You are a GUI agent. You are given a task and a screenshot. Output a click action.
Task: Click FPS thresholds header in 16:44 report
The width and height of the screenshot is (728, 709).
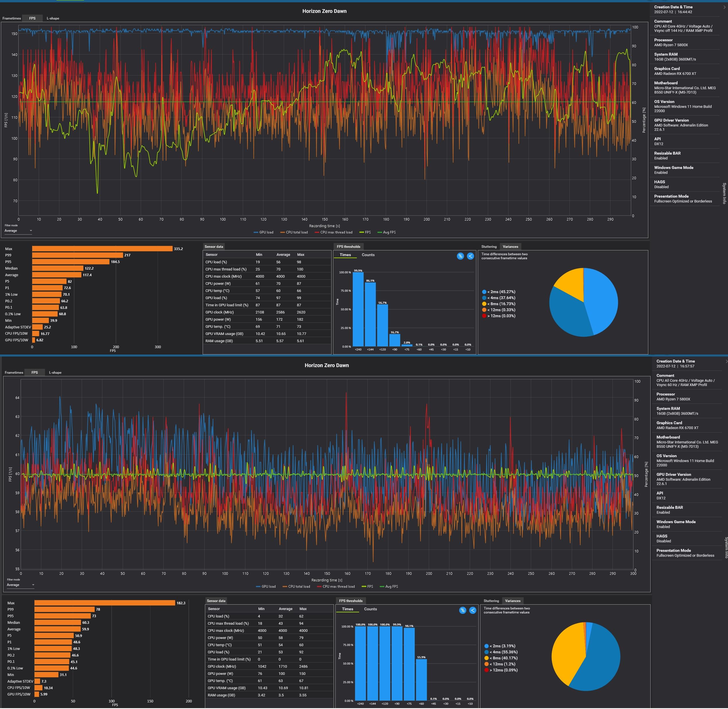click(x=348, y=246)
